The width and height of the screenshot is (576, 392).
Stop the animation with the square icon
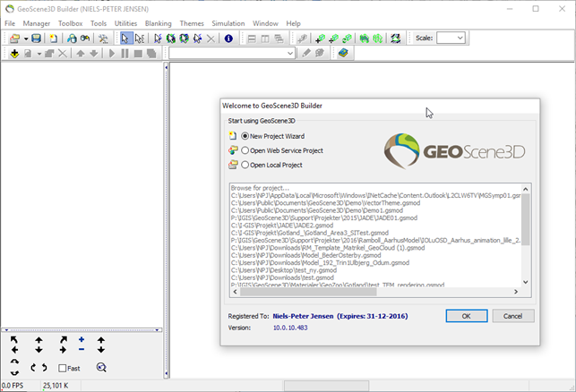[x=138, y=54]
